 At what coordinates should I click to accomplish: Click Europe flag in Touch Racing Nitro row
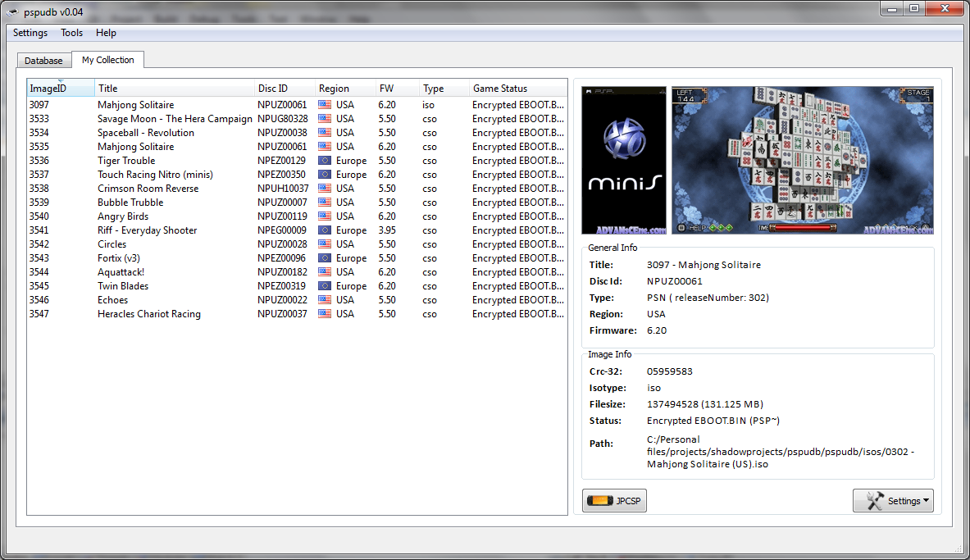325,175
